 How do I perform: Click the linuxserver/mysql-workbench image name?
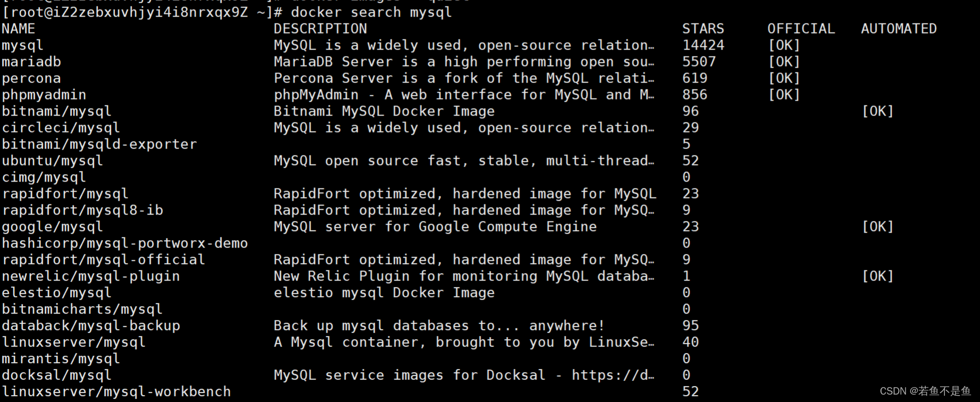click(117, 392)
